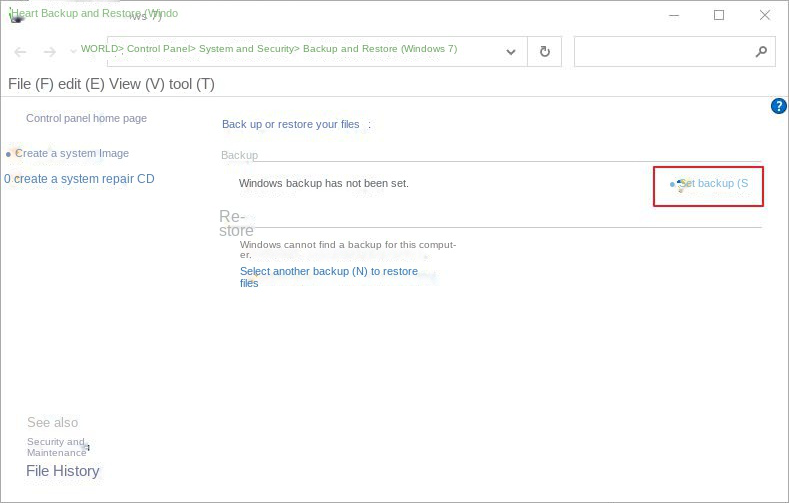Screen dimensions: 789x503
Task: Open the tool (T) menu
Action: pyautogui.click(x=192, y=84)
